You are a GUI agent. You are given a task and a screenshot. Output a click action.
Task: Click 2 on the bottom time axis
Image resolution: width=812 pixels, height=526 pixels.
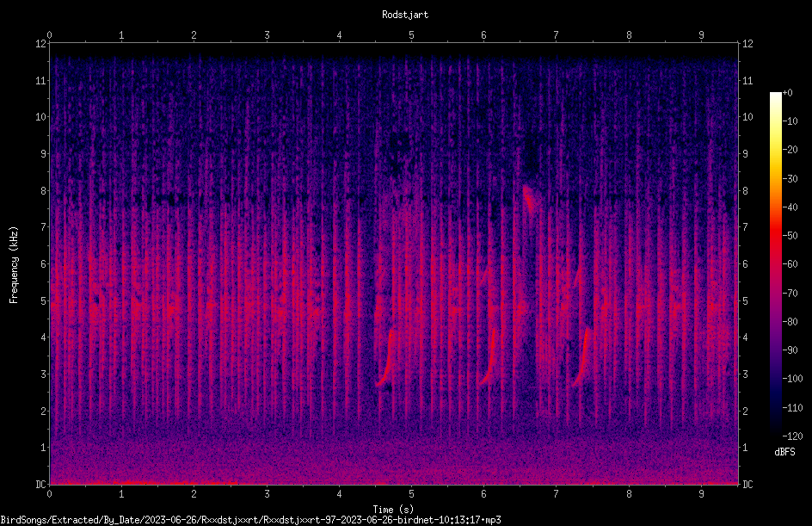(x=194, y=494)
